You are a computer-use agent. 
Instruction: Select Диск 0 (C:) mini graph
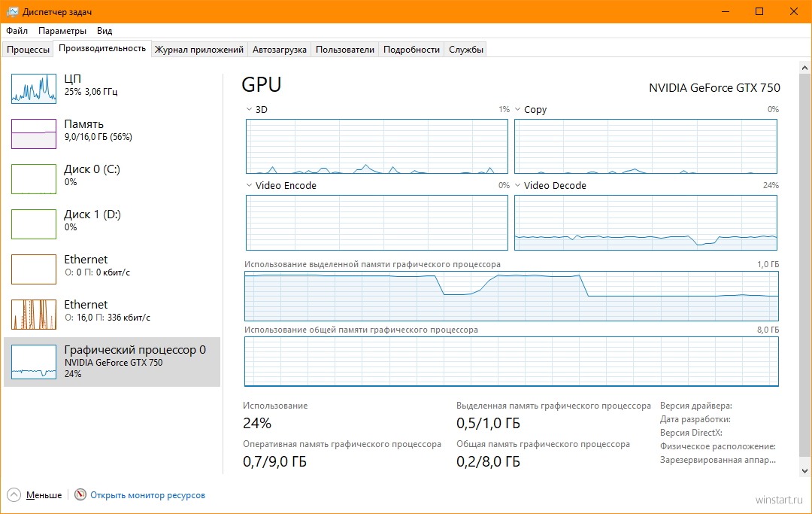click(x=34, y=179)
